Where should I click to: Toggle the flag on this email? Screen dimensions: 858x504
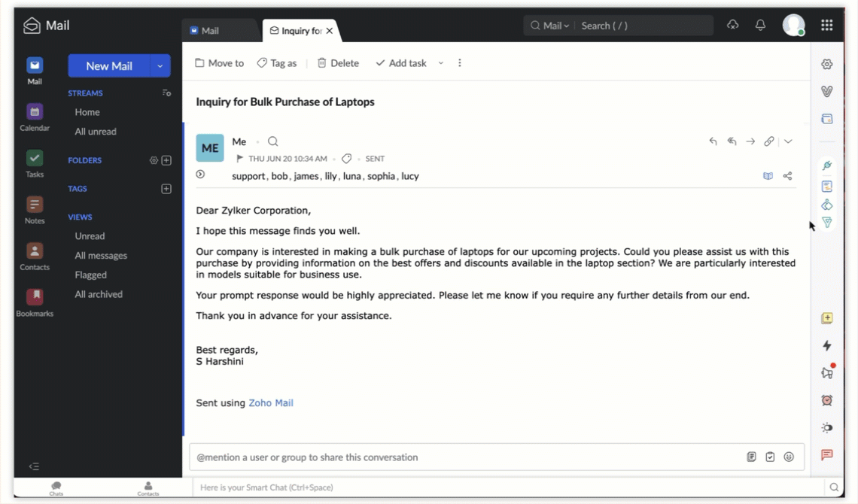(240, 159)
